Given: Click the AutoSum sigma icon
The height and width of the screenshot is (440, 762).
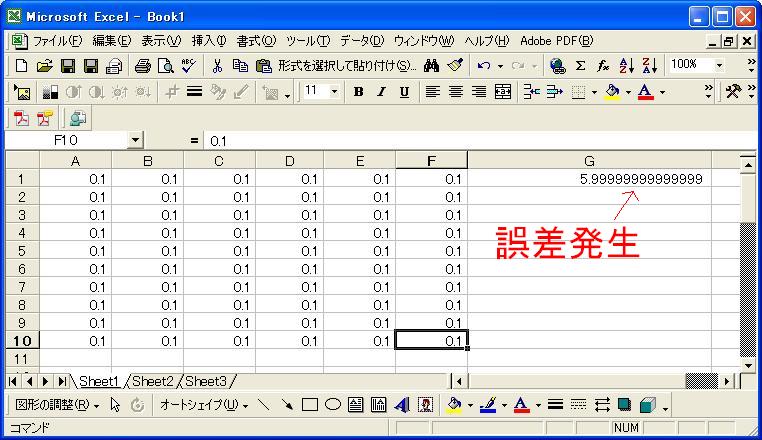Looking at the screenshot, I should pyautogui.click(x=580, y=65).
